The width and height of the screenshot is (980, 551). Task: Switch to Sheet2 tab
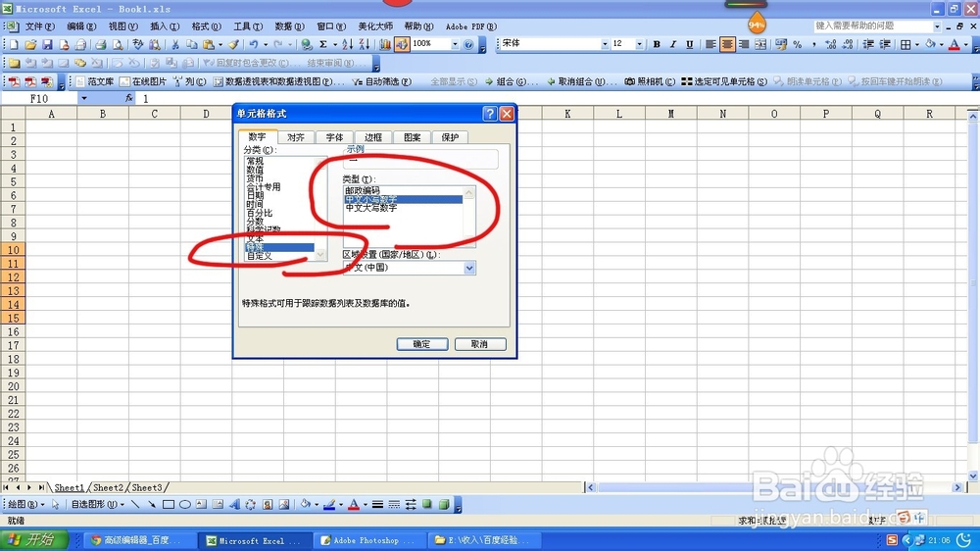click(108, 488)
